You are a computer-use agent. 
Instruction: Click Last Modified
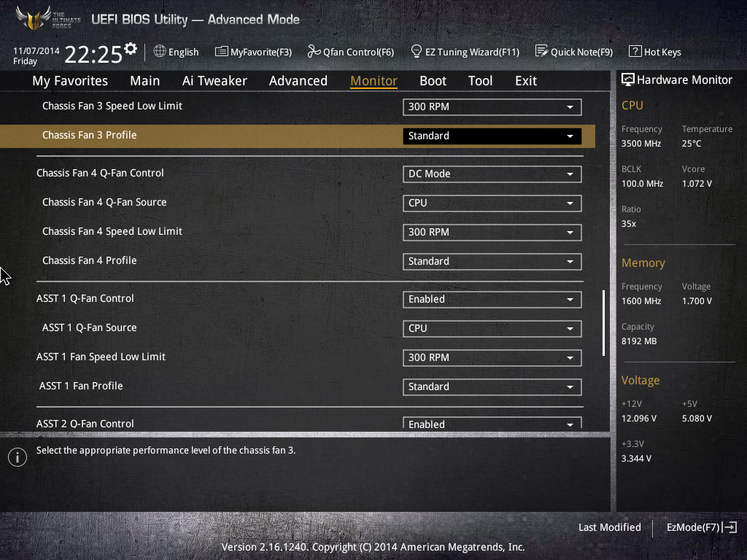610,527
